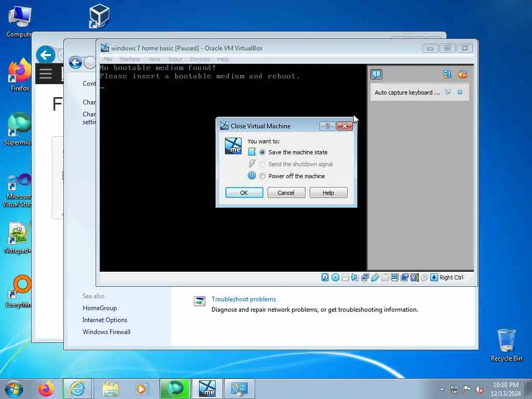532x399 pixels.
Task: Click OK in Close Virtual Machine dialog
Action: [244, 193]
